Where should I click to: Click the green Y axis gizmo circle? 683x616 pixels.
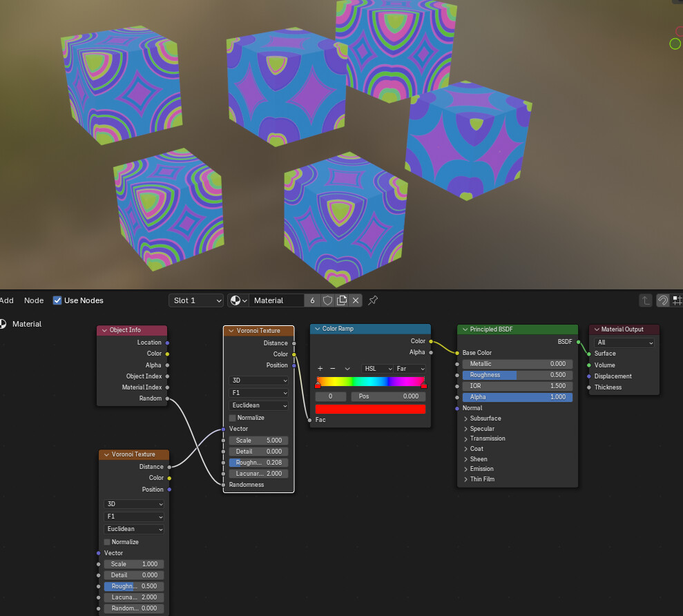[x=675, y=44]
